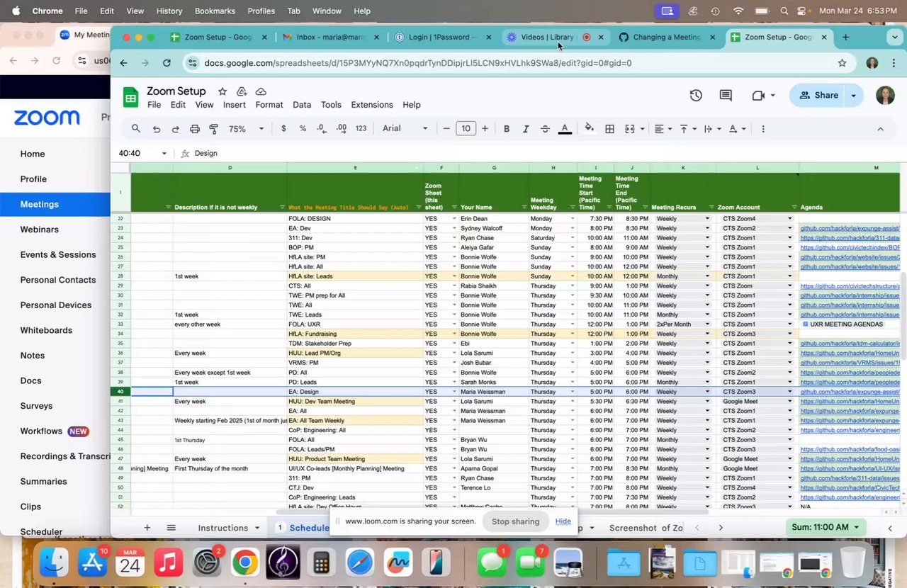Expand the Share button dropdown arrow
This screenshot has height=588, width=907.
click(x=853, y=95)
